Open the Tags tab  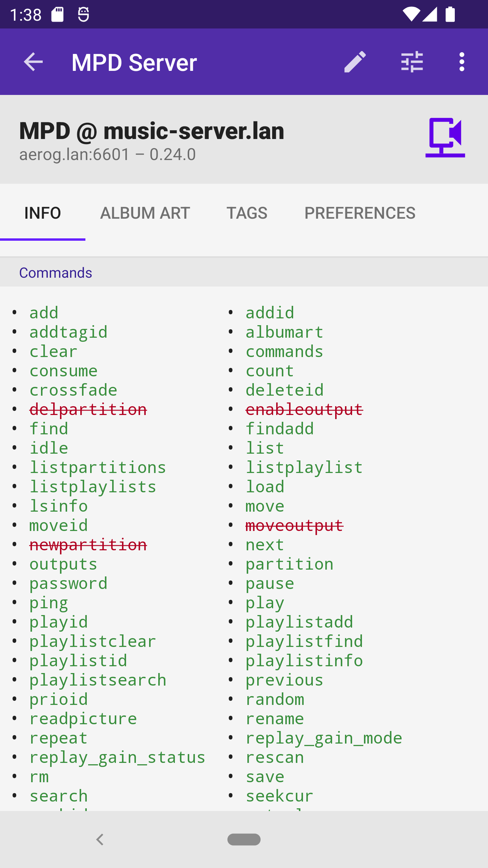(247, 213)
